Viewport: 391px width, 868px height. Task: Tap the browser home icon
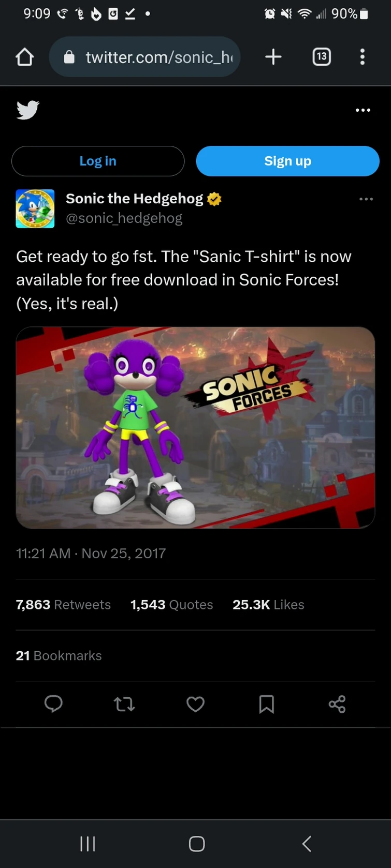pyautogui.click(x=25, y=57)
